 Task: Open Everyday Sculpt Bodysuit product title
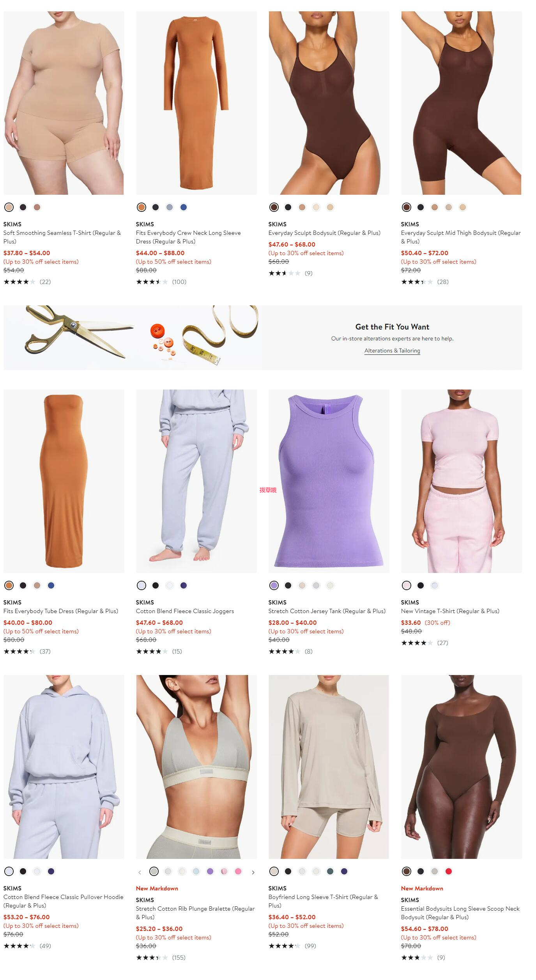pyautogui.click(x=324, y=233)
